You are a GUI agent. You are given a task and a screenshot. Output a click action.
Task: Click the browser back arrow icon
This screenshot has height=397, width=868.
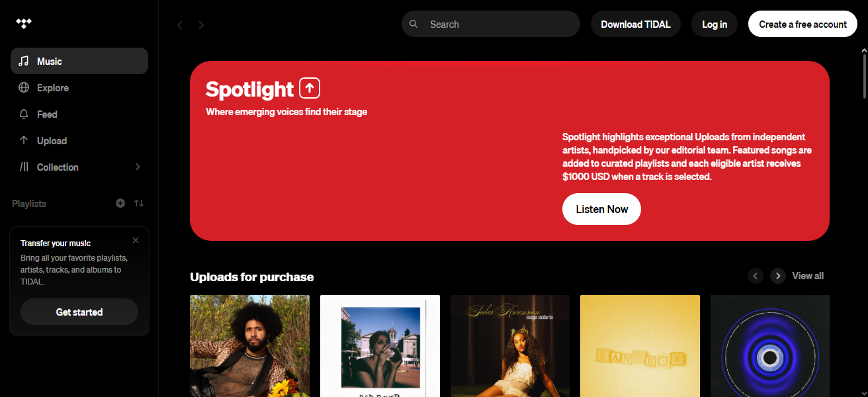pyautogui.click(x=180, y=25)
